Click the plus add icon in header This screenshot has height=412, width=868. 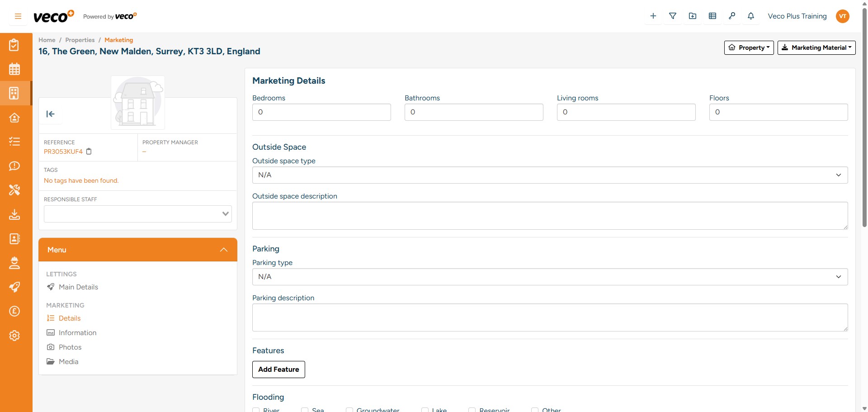[653, 16]
